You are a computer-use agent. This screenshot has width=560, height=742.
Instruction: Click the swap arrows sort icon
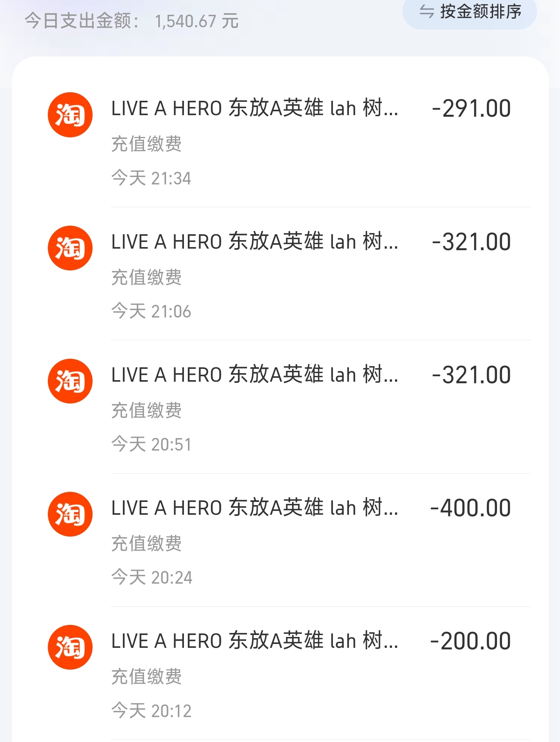[427, 12]
